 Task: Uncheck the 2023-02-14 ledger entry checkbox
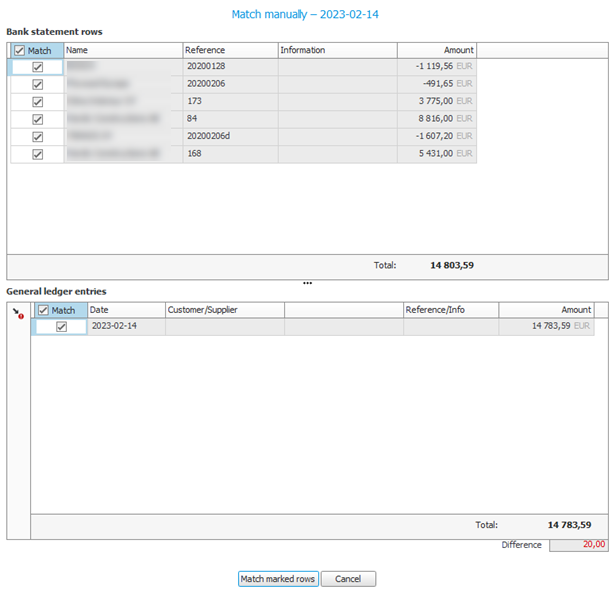[61, 327]
